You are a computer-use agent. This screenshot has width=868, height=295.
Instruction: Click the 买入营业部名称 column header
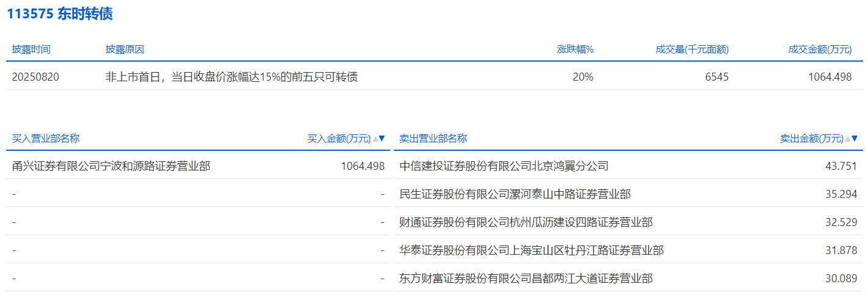point(46,139)
